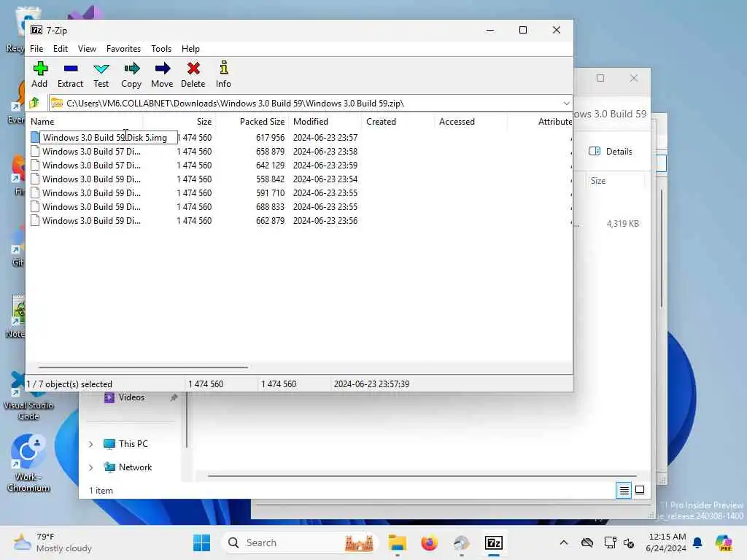Show hidden system tray icons
The width and height of the screenshot is (747, 560).
pyautogui.click(x=564, y=542)
